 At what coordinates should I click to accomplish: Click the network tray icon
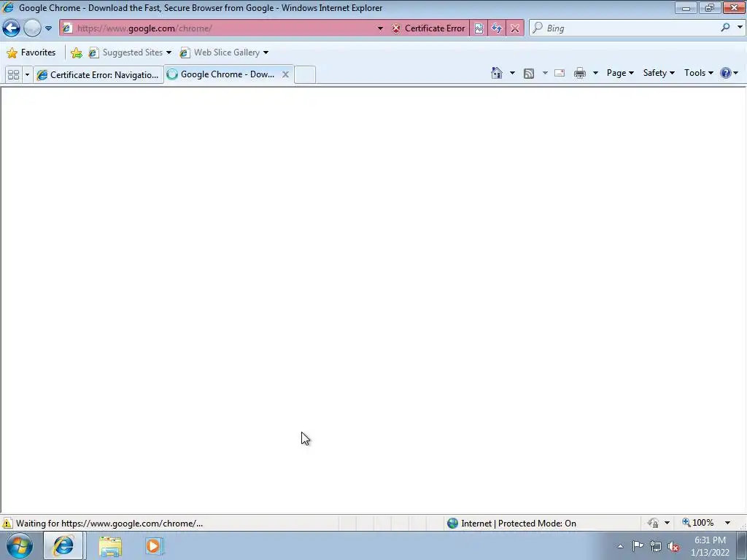tap(656, 547)
